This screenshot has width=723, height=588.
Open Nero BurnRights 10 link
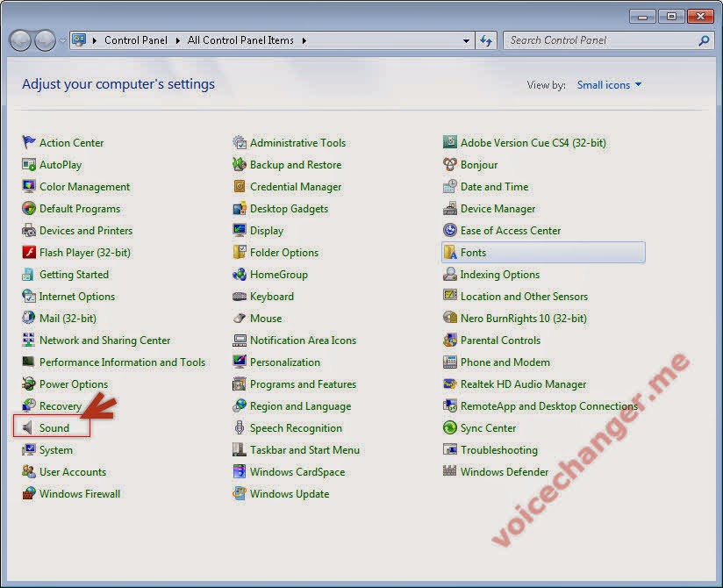(523, 319)
